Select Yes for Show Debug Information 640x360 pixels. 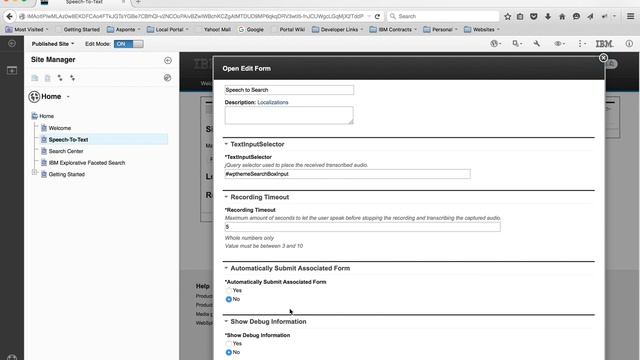tap(229, 344)
